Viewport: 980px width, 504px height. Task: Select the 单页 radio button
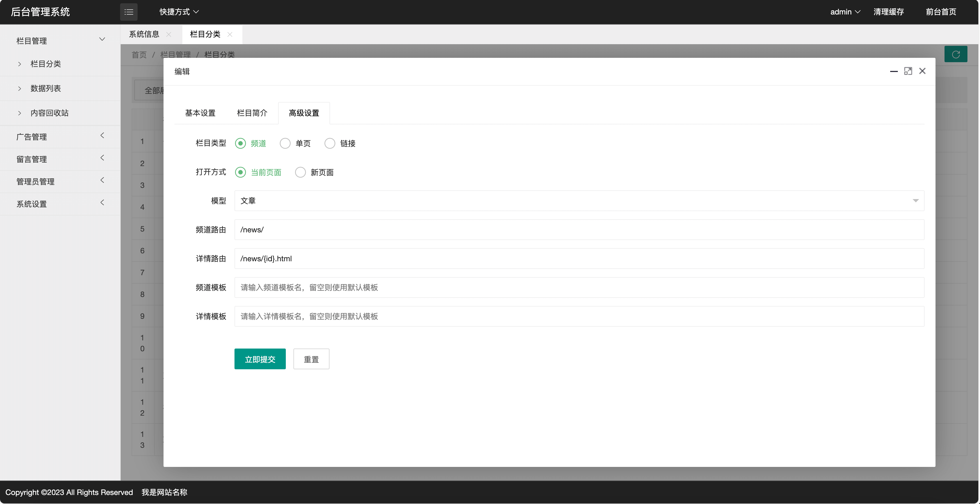(x=285, y=143)
